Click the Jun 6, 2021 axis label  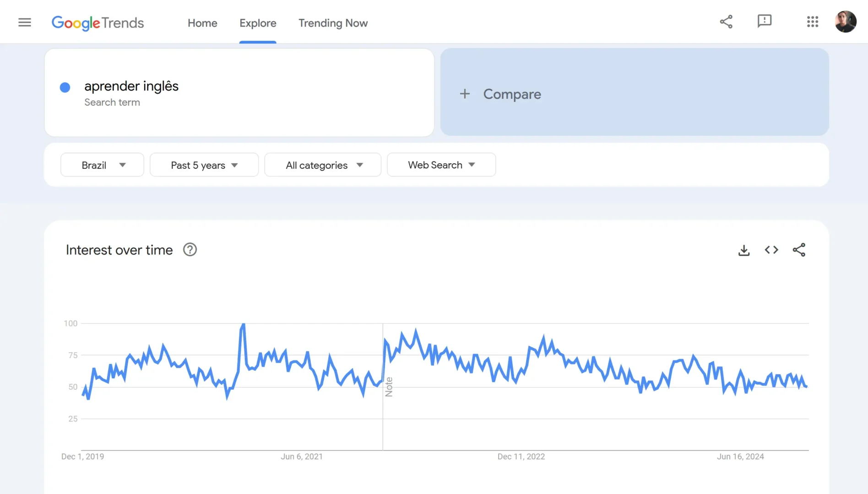(302, 456)
